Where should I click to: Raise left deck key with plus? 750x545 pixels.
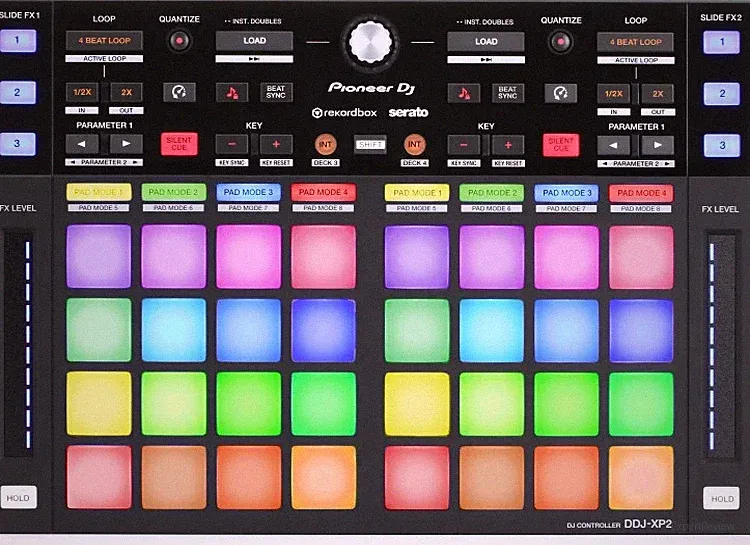[276, 144]
